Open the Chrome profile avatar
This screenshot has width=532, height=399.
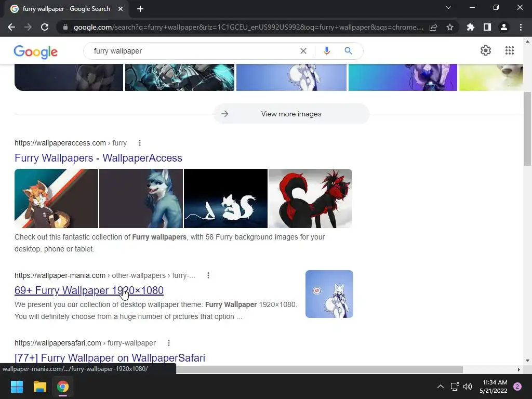pos(504,27)
